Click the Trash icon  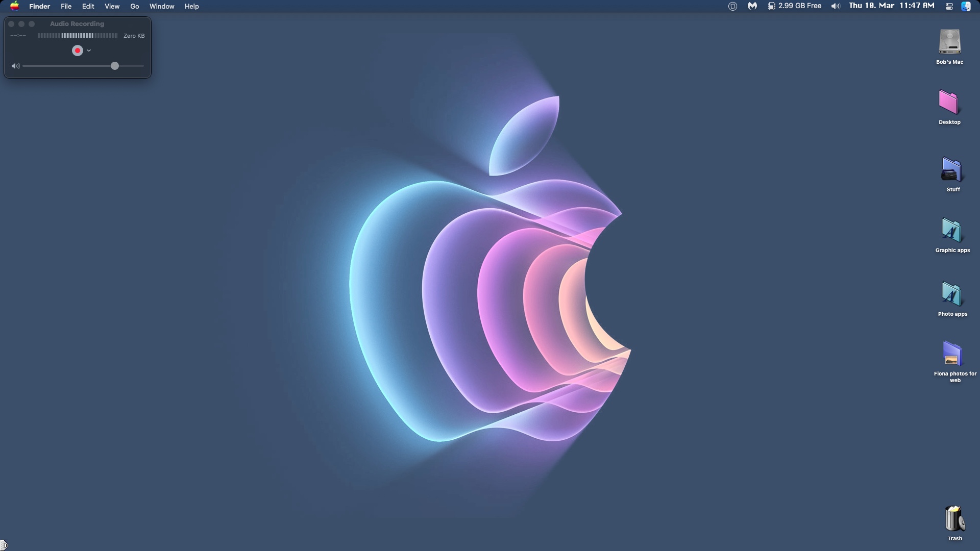954,518
